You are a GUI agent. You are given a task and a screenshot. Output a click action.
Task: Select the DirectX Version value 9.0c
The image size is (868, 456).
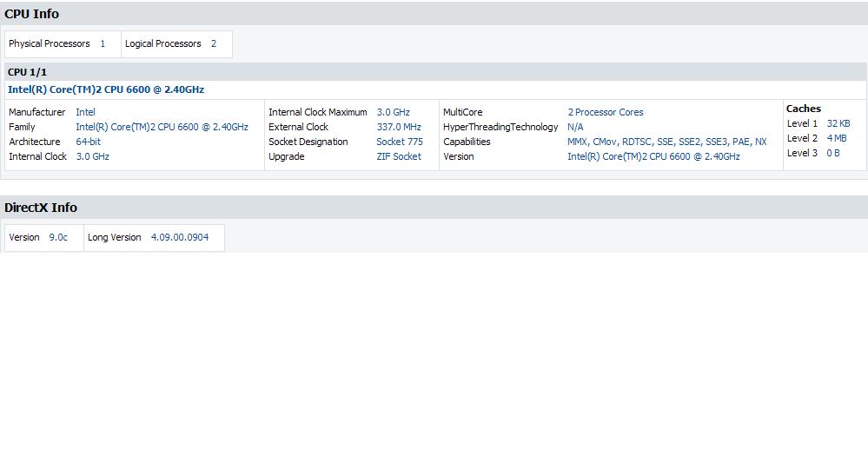click(x=58, y=237)
